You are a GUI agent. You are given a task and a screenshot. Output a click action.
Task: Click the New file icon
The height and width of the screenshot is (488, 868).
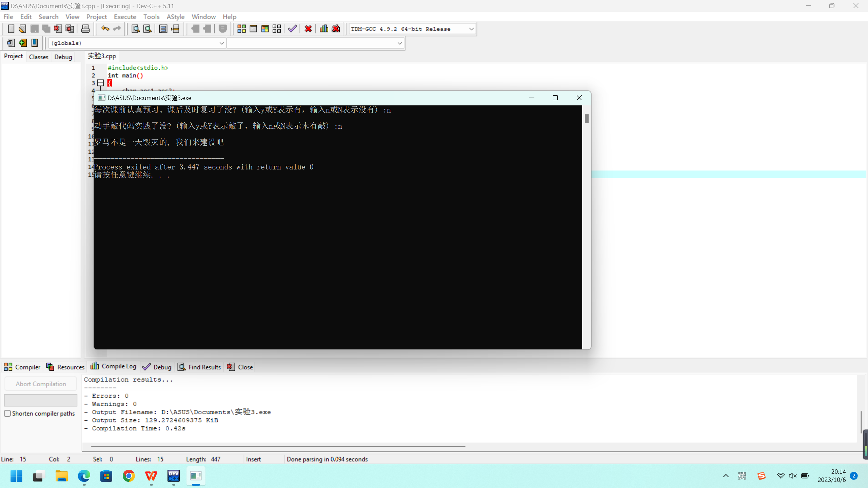(11, 29)
